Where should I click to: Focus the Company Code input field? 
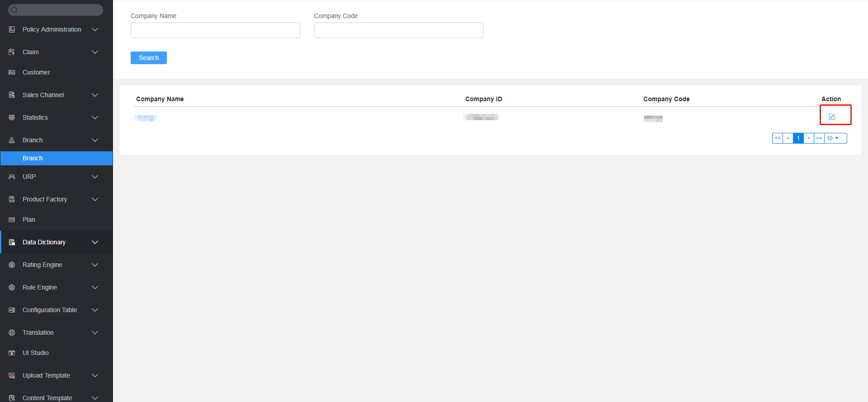pyautogui.click(x=398, y=30)
